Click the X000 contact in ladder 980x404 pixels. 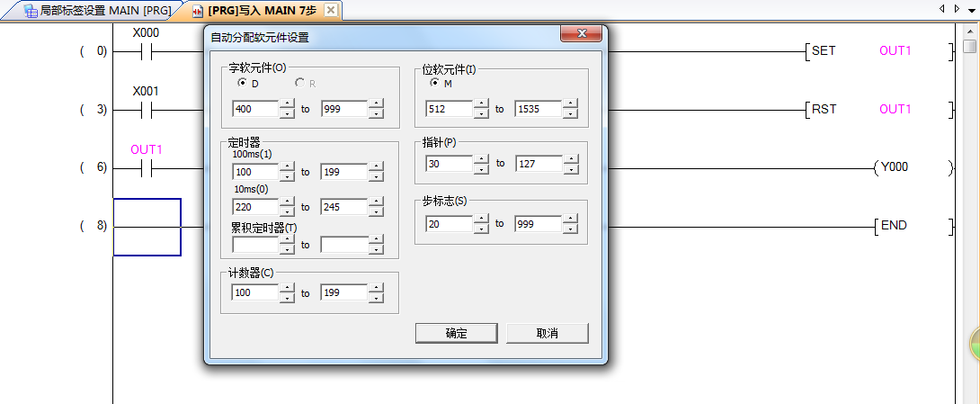coord(145,51)
